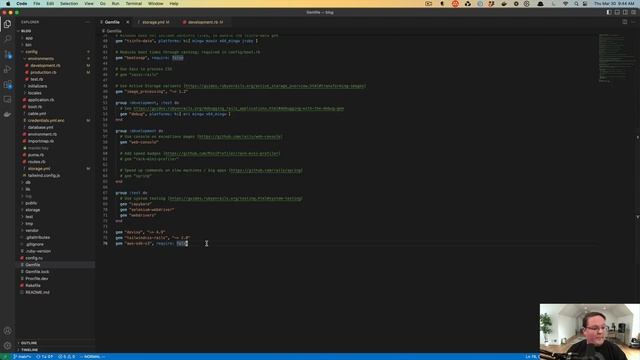Screen dimensions: 640x360
Task: Open the File menu
Action: click(x=37, y=4)
